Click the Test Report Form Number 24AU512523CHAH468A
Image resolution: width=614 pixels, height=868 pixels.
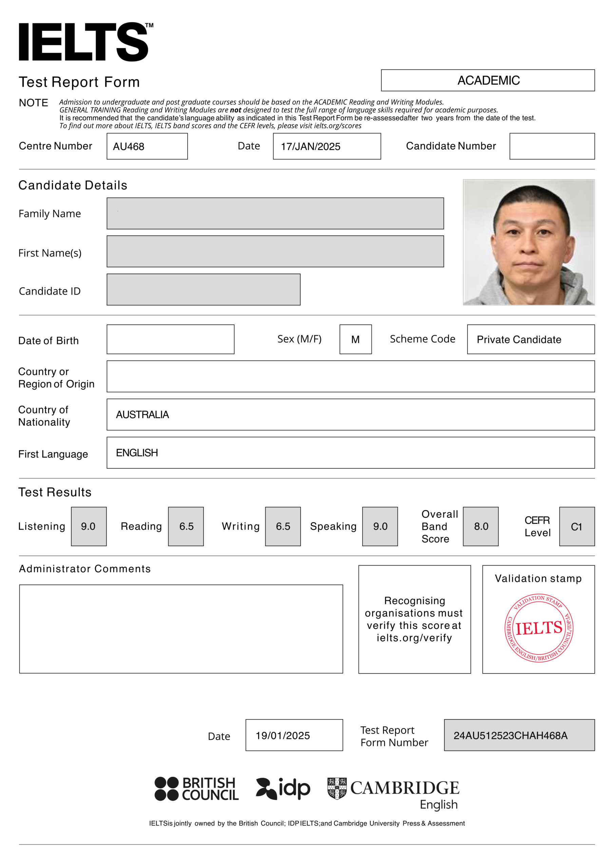pyautogui.click(x=519, y=735)
